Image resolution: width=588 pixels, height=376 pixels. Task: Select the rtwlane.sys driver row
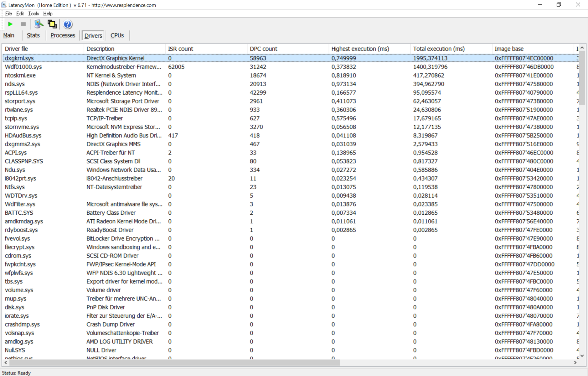click(x=291, y=110)
